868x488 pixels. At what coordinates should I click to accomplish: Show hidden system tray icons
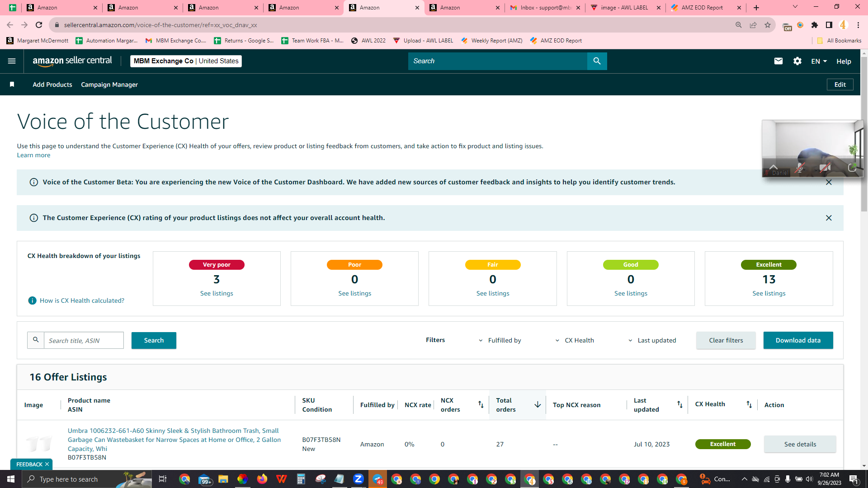pyautogui.click(x=744, y=479)
